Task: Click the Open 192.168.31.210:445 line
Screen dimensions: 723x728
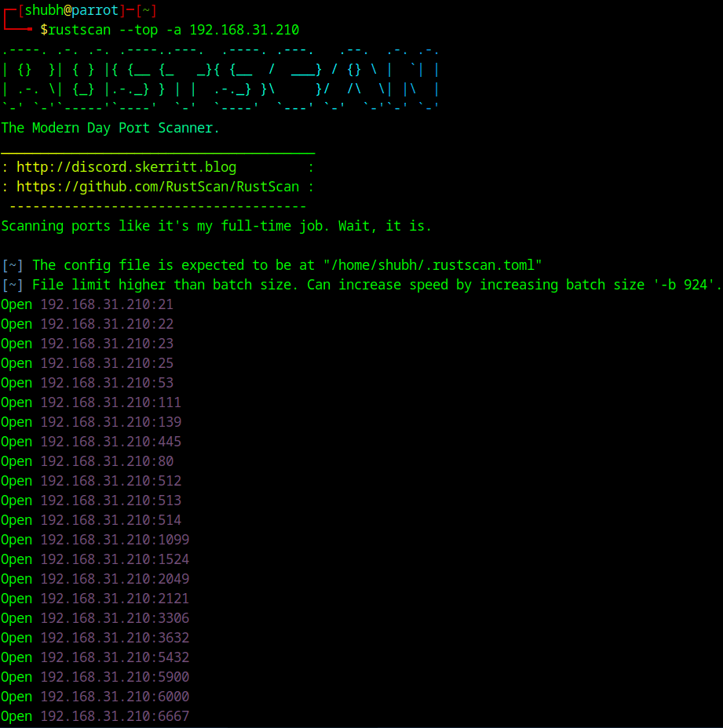Action: (91, 442)
